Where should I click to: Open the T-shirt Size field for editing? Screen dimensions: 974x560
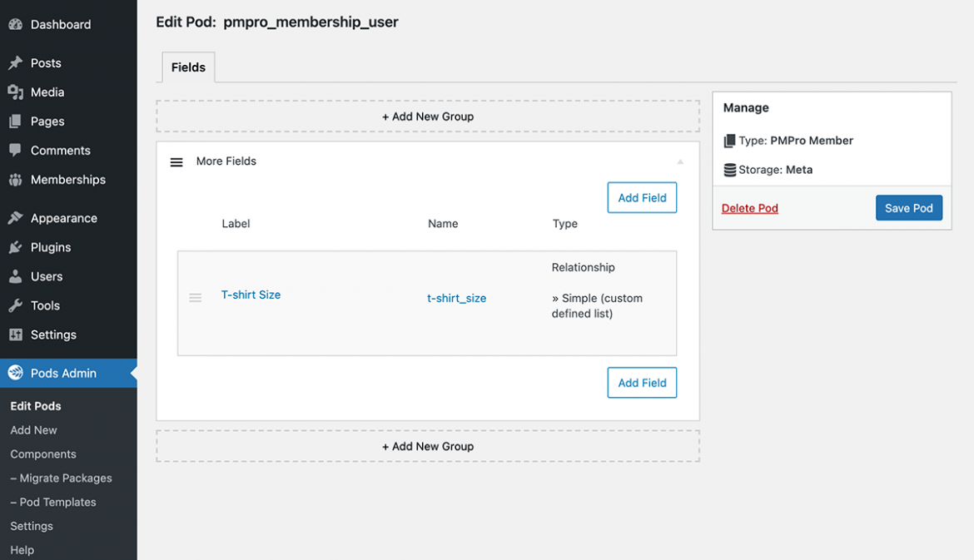(251, 294)
